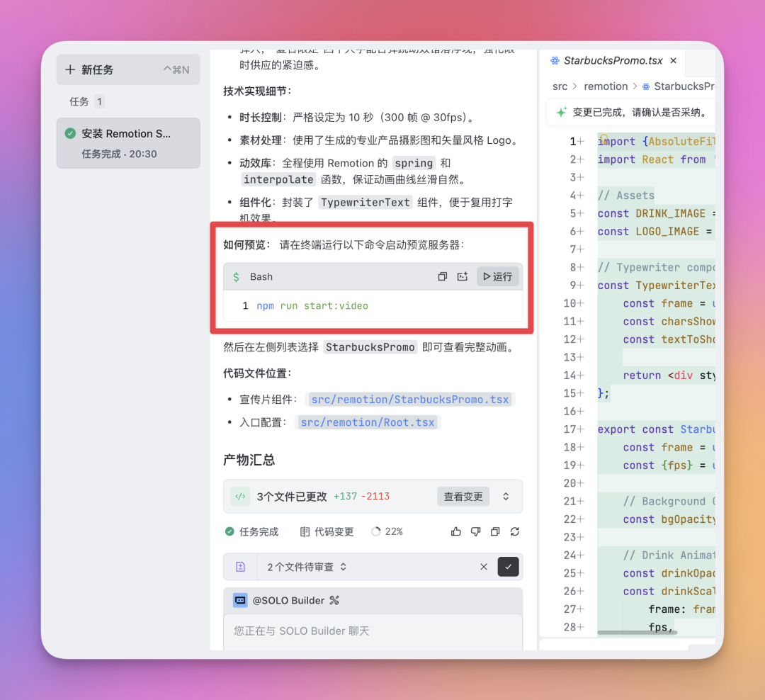This screenshot has width=765, height=700.
Task: Copy the response with the copy icon
Action: (495, 531)
